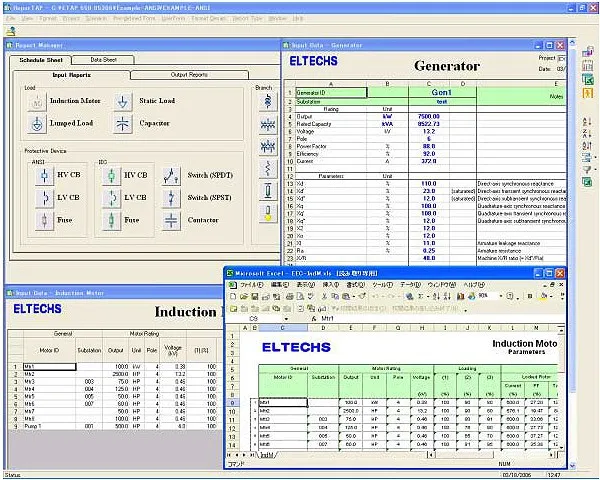This screenshot has height=480, width=600.
Task: Select the ANSI LV CB icon
Action: pyautogui.click(x=44, y=198)
